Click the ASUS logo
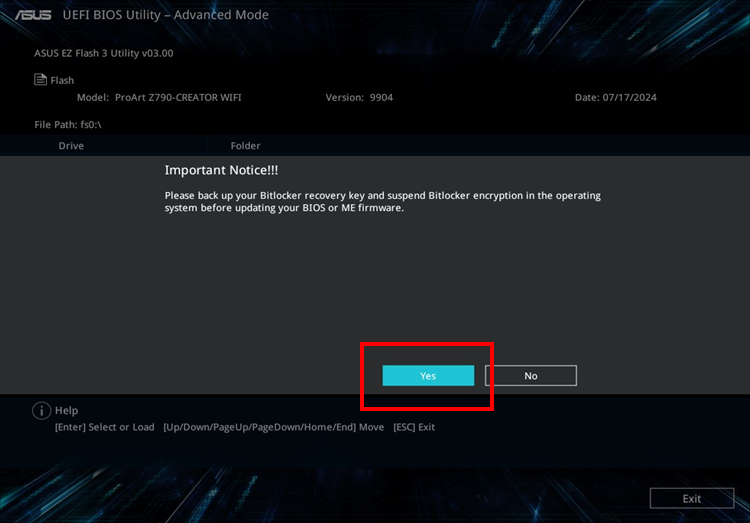This screenshot has height=523, width=750. [x=33, y=15]
